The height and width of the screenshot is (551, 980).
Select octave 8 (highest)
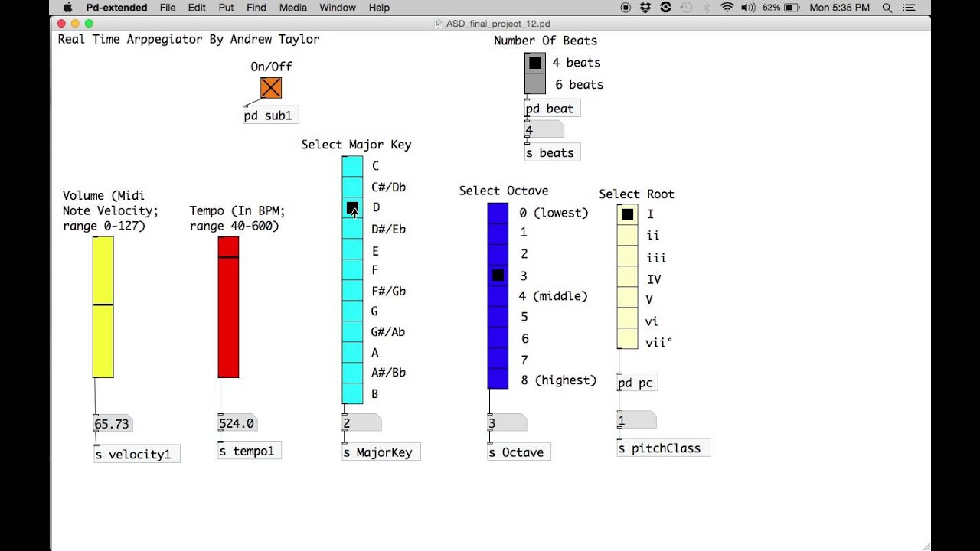(498, 378)
